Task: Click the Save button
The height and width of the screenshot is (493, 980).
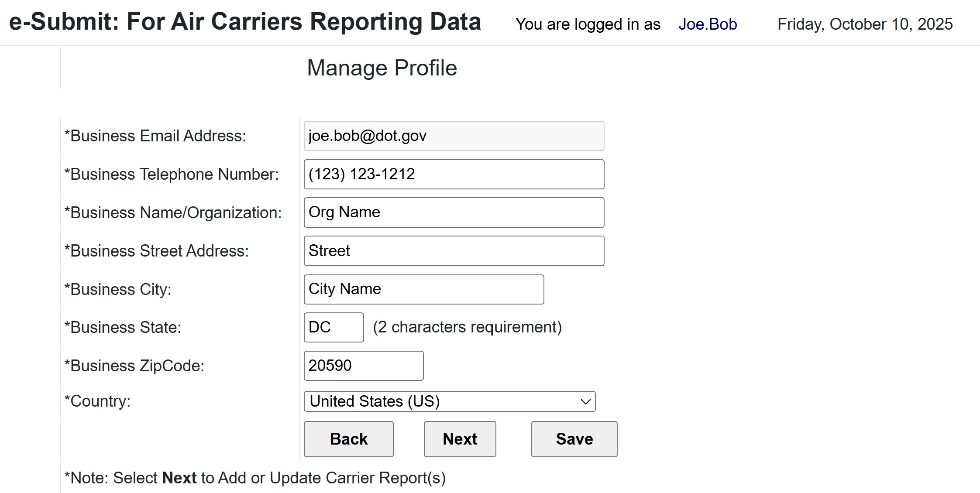Action: pos(573,439)
